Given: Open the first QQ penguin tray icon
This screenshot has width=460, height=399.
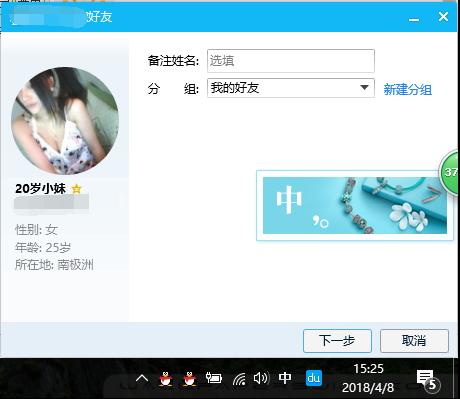Looking at the screenshot, I should (166, 378).
